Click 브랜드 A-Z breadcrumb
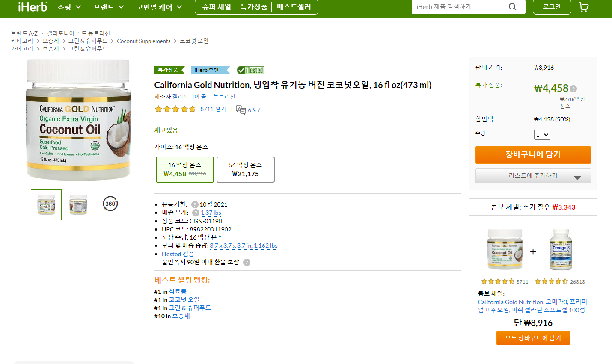 (x=24, y=33)
